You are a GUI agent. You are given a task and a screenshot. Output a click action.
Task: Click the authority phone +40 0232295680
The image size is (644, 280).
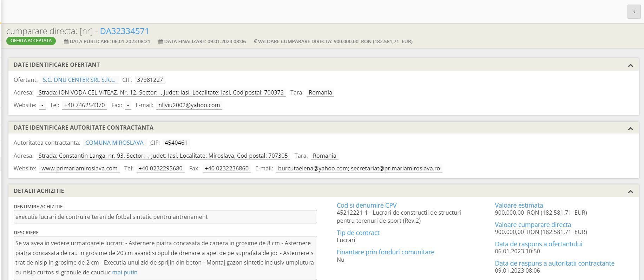[x=160, y=168]
